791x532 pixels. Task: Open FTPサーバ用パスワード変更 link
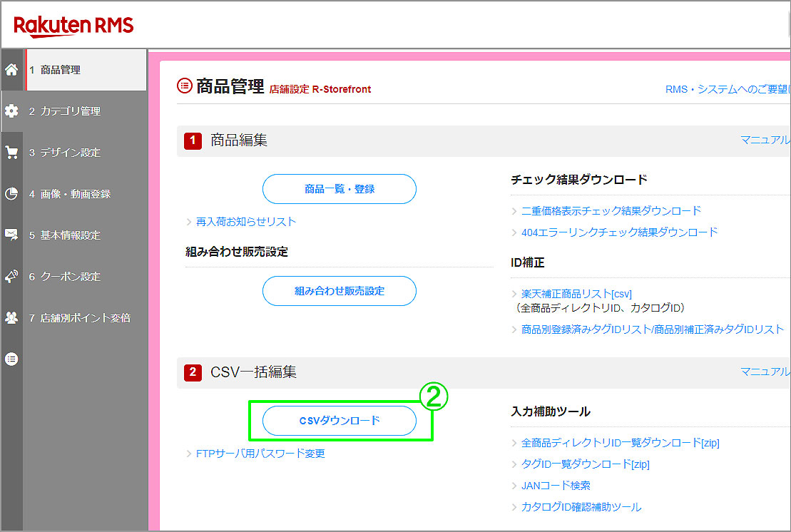pyautogui.click(x=260, y=454)
